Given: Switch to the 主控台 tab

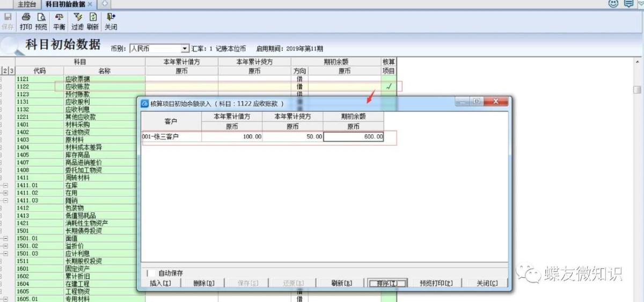Looking at the screenshot, I should (27, 4).
